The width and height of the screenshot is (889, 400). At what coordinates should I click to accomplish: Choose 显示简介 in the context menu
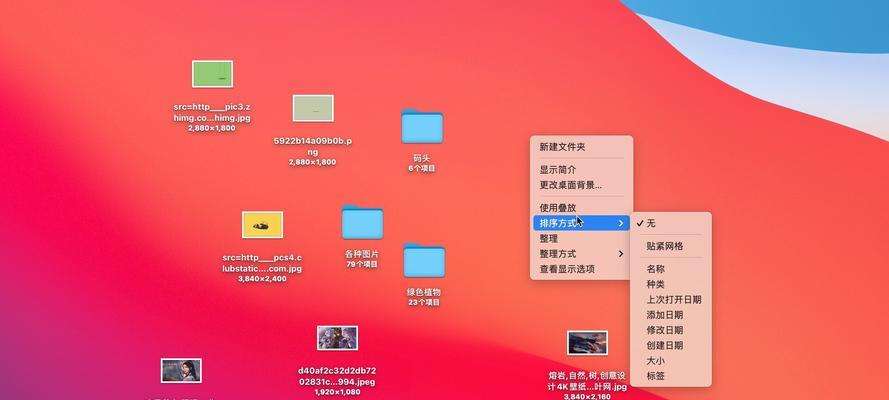(581, 170)
